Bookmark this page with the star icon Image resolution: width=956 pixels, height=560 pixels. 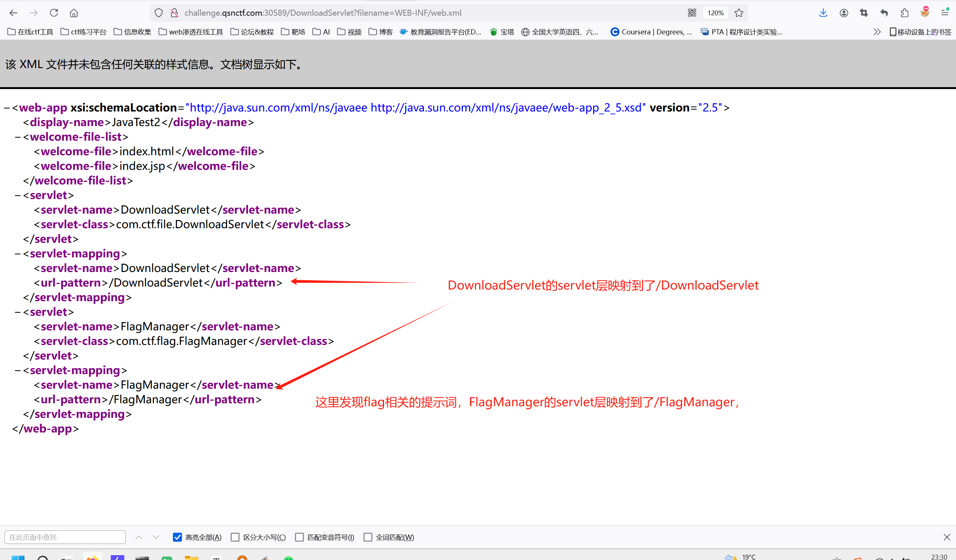coord(739,13)
